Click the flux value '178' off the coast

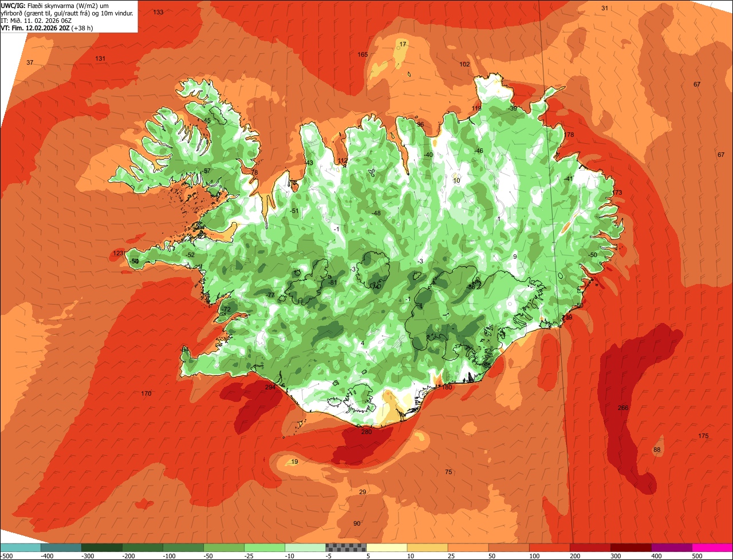569,135
